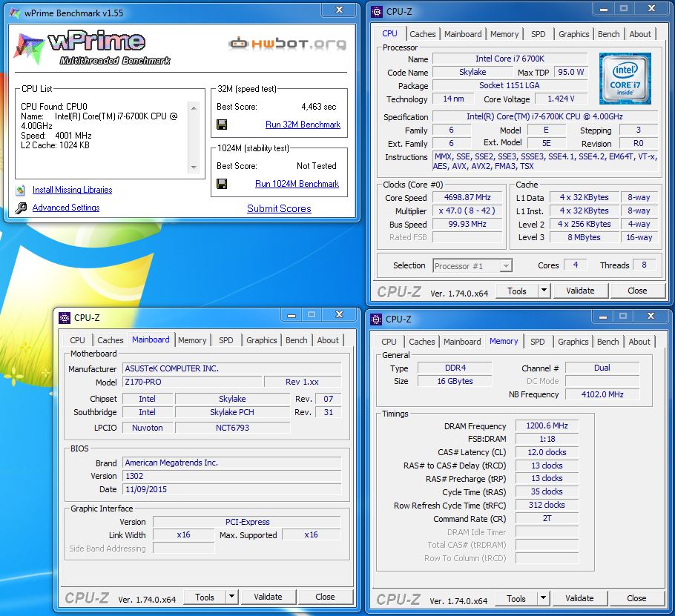Click Close button in Mainboard window

pyautogui.click(x=325, y=597)
